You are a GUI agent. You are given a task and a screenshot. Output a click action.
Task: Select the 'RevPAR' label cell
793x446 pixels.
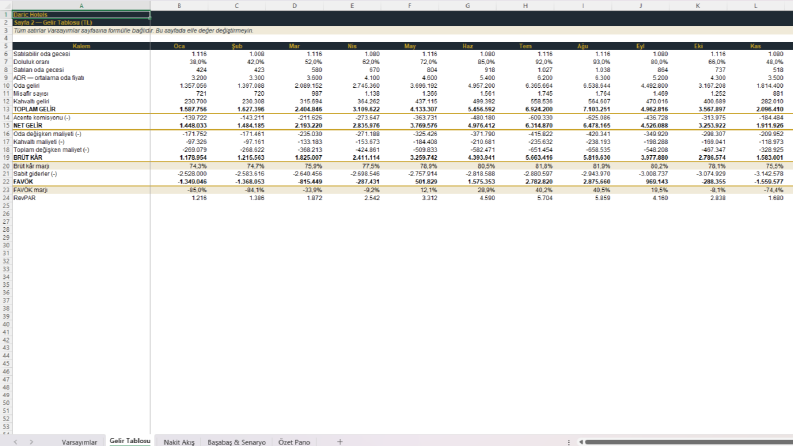(81, 198)
